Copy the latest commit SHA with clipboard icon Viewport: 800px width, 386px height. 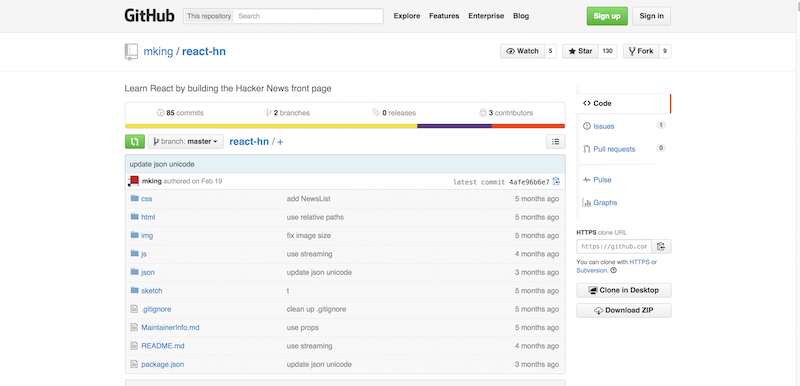[557, 182]
